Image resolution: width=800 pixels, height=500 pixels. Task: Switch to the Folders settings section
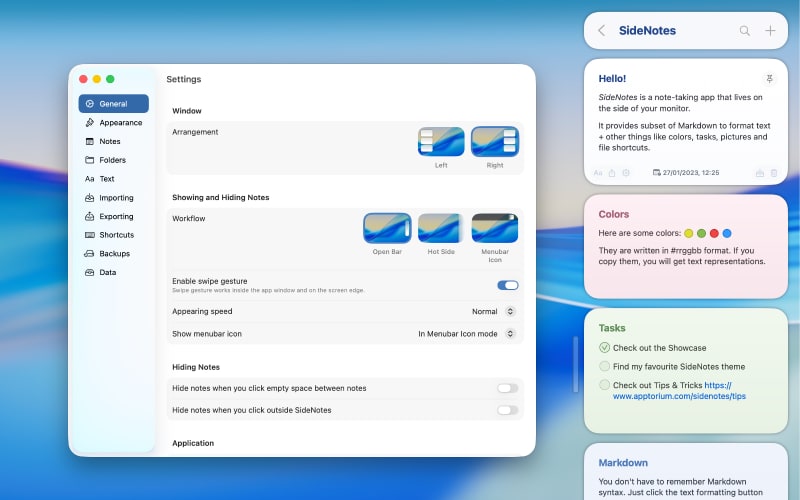click(113, 160)
